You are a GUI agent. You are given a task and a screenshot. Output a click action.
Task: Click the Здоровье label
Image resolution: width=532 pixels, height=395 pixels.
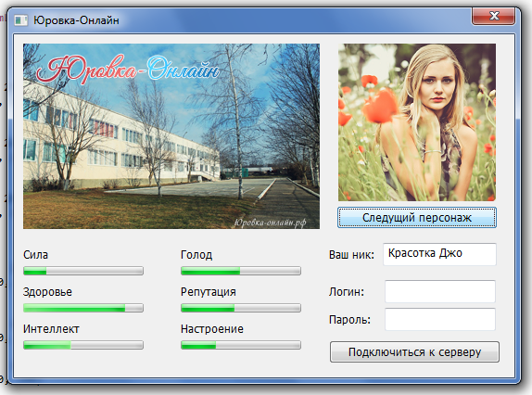(47, 292)
